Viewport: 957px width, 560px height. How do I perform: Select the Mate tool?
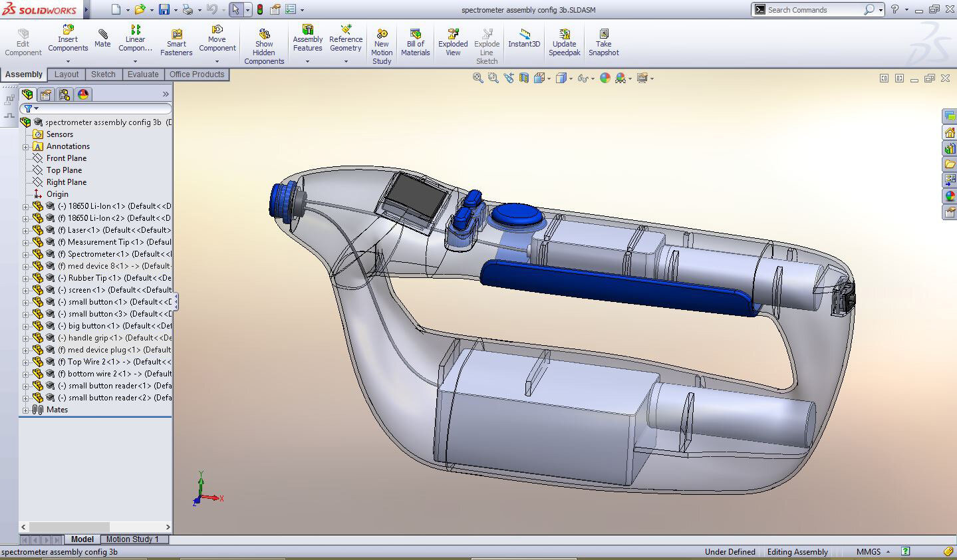[x=102, y=38]
